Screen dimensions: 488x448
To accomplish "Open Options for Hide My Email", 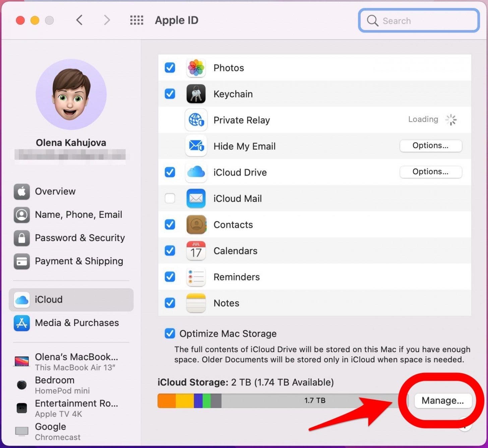I will pyautogui.click(x=430, y=146).
